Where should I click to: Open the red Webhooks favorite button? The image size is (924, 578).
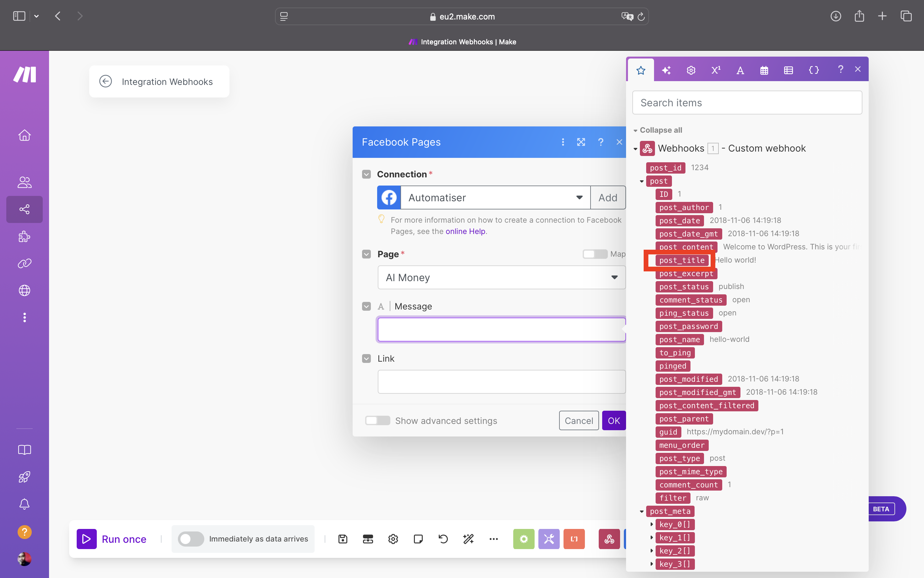pyautogui.click(x=609, y=539)
